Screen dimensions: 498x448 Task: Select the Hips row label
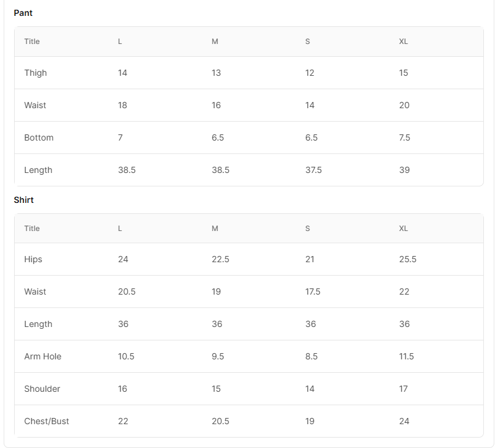(x=33, y=260)
